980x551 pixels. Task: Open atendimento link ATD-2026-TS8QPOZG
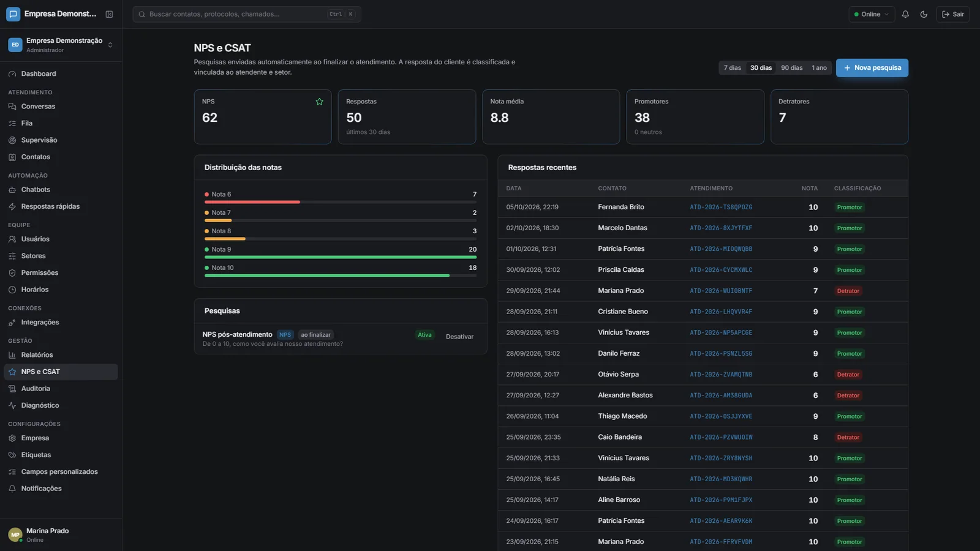[721, 208]
